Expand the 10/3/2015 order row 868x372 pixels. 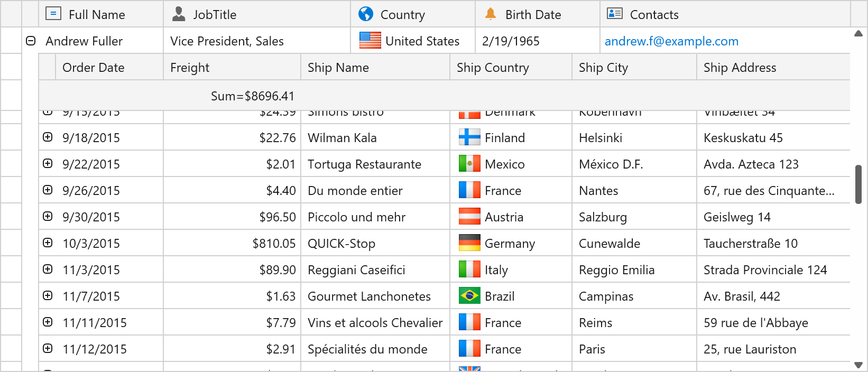(x=48, y=243)
